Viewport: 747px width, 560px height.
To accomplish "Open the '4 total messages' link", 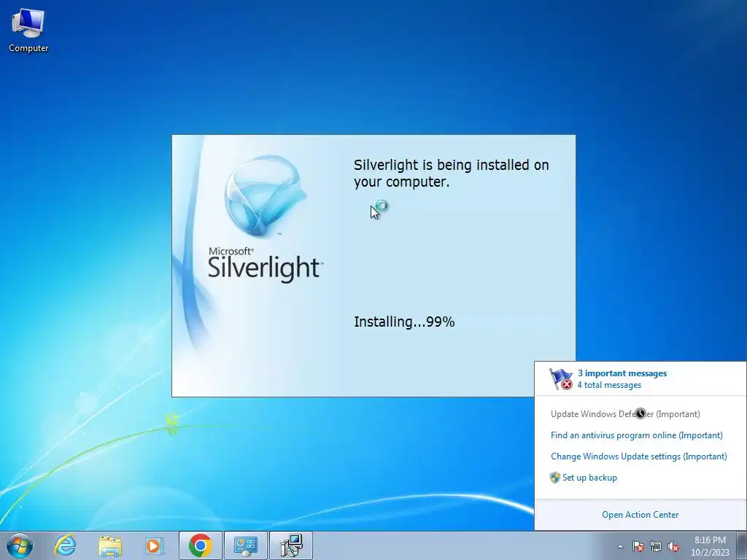I will (609, 385).
